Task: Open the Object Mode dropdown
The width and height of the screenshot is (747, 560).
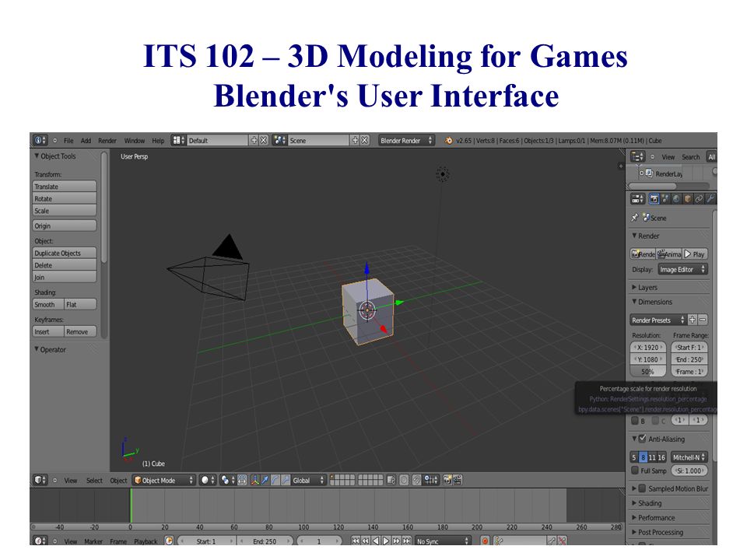Action: click(164, 480)
